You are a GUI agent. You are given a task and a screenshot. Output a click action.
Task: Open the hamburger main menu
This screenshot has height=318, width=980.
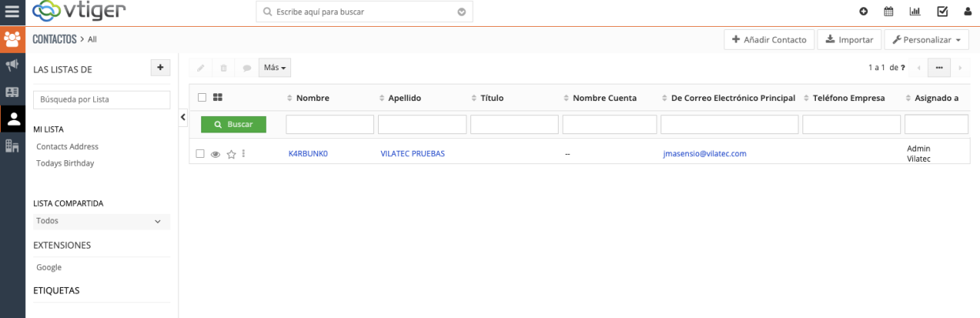click(12, 12)
